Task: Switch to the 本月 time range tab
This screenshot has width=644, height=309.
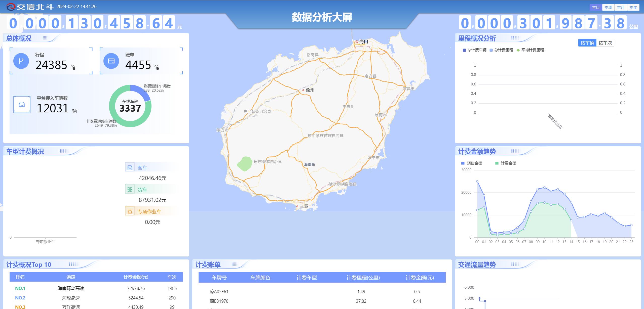Action: [x=621, y=7]
